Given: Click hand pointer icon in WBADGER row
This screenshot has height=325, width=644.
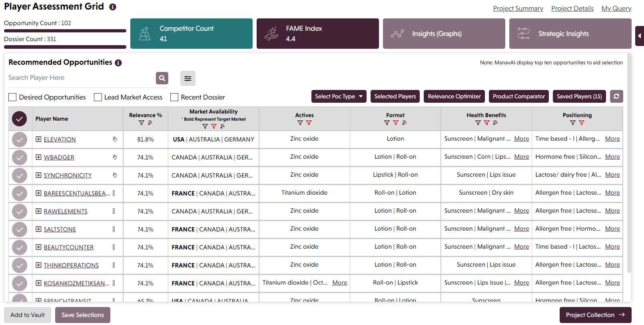Looking at the screenshot, I should click(x=115, y=157).
